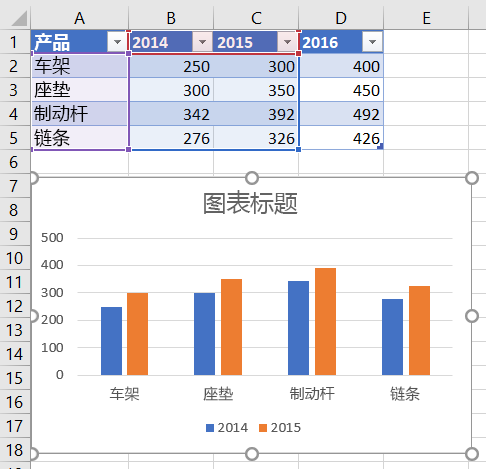Image resolution: width=486 pixels, height=469 pixels.
Task: Select the orange 2015 bar for 座垫
Action: (x=231, y=327)
